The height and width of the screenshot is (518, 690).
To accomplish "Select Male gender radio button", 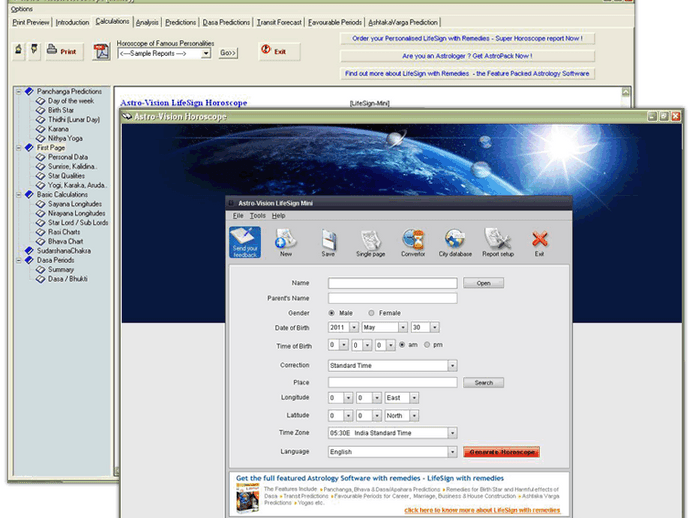I will 331,313.
